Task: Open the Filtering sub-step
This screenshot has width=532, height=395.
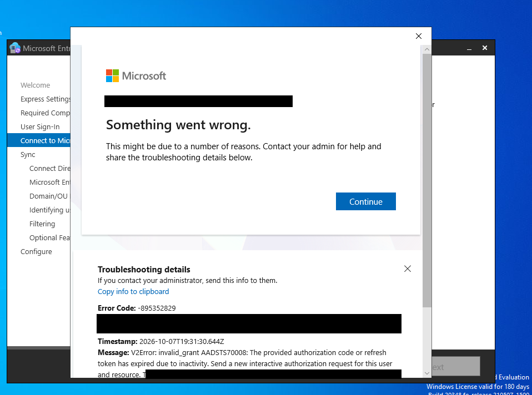Action: click(42, 224)
